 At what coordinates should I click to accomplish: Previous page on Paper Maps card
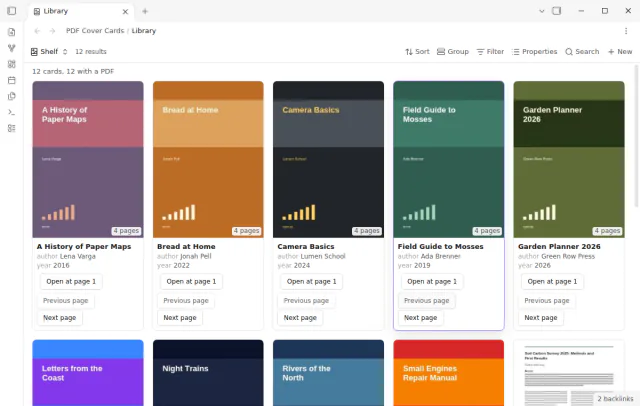[x=66, y=301]
